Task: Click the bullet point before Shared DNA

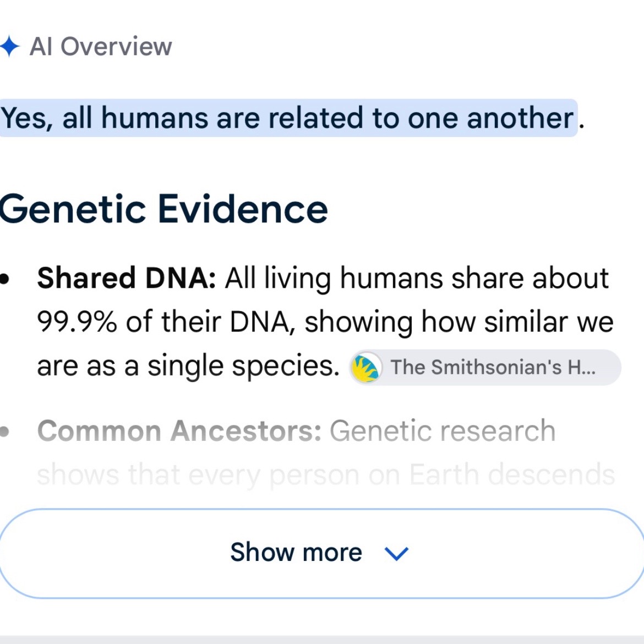Action: pyautogui.click(x=4, y=279)
